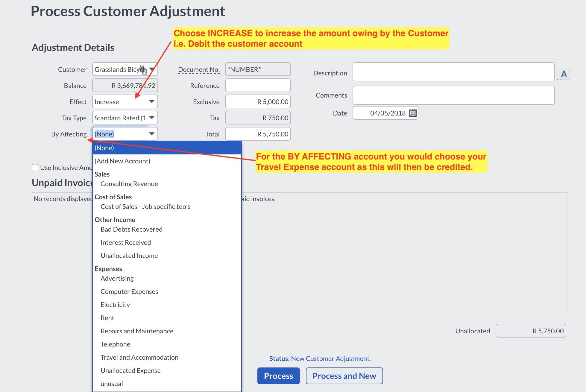Choose Unallocated Expense account
The height and width of the screenshot is (392, 586).
[x=130, y=370]
